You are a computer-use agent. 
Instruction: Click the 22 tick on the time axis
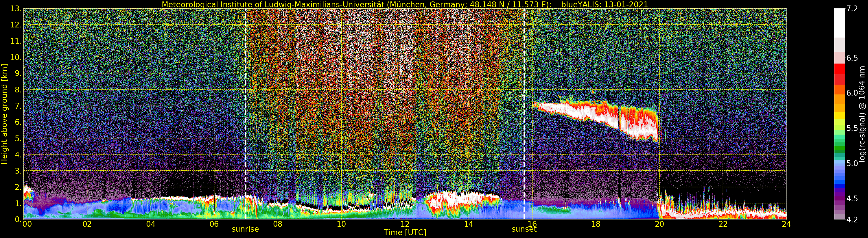pos(723,224)
